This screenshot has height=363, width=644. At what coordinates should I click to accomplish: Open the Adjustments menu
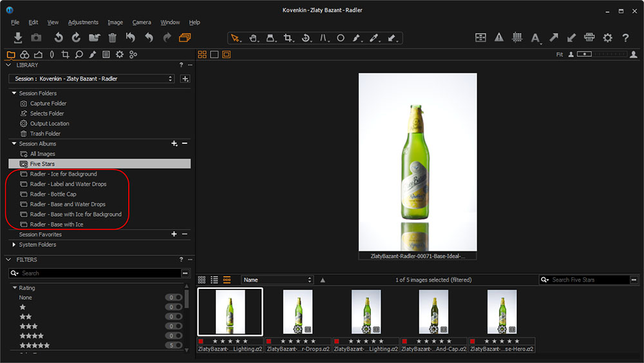point(83,22)
